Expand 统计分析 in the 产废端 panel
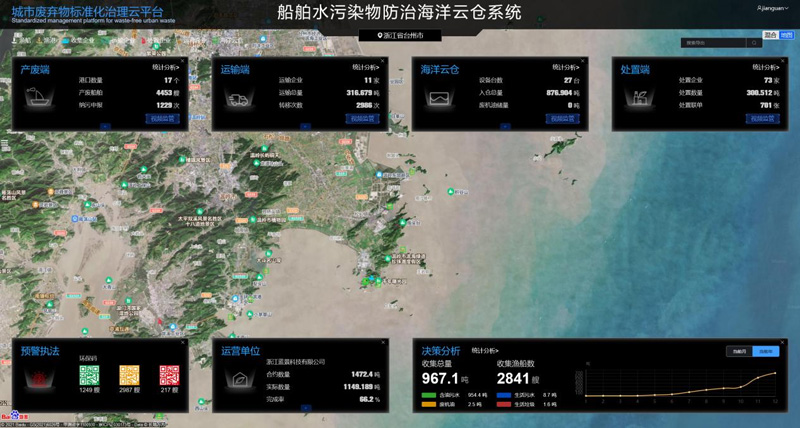Image resolution: width=800 pixels, height=428 pixels. click(x=166, y=67)
